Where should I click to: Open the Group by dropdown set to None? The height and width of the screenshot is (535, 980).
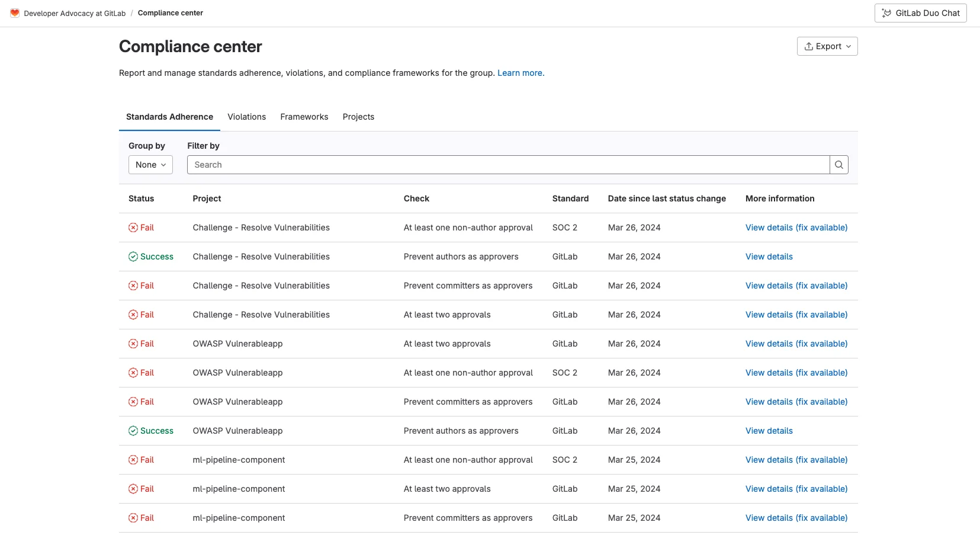click(x=150, y=165)
